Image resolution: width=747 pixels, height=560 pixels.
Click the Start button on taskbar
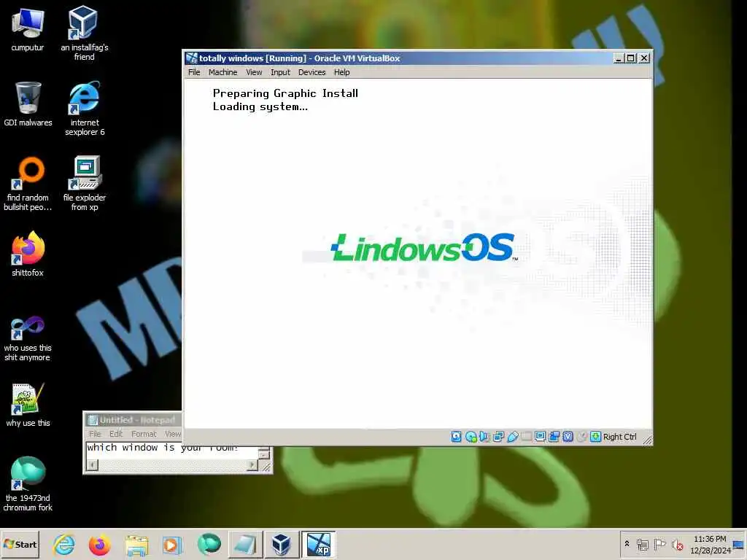tap(20, 544)
